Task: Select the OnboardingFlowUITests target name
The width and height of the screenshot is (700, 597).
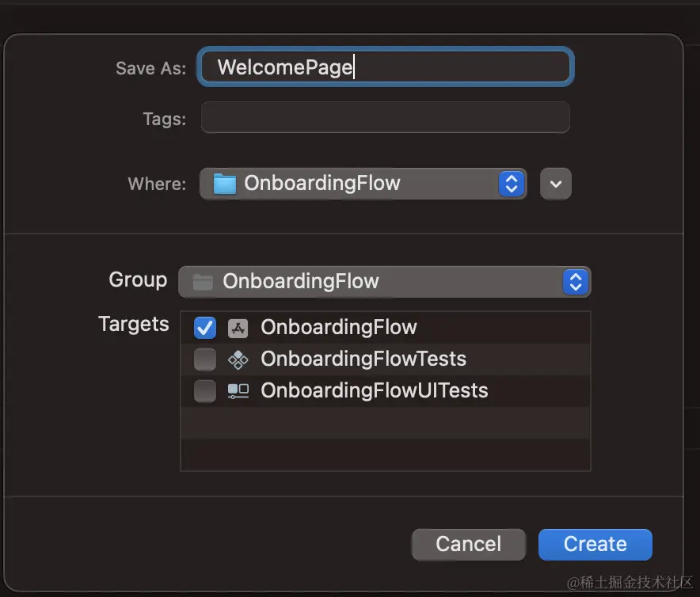Action: click(x=374, y=390)
